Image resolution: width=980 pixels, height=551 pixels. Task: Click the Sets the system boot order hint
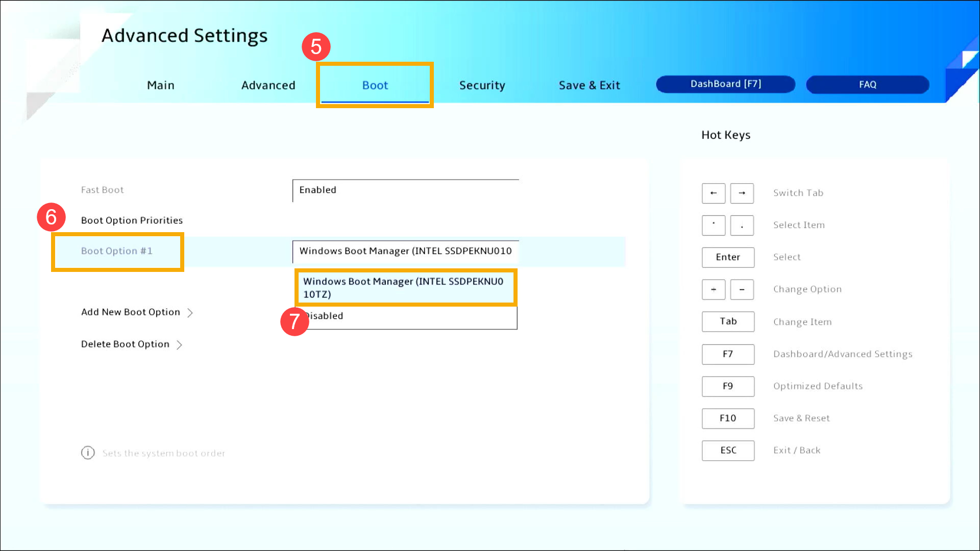pyautogui.click(x=163, y=454)
